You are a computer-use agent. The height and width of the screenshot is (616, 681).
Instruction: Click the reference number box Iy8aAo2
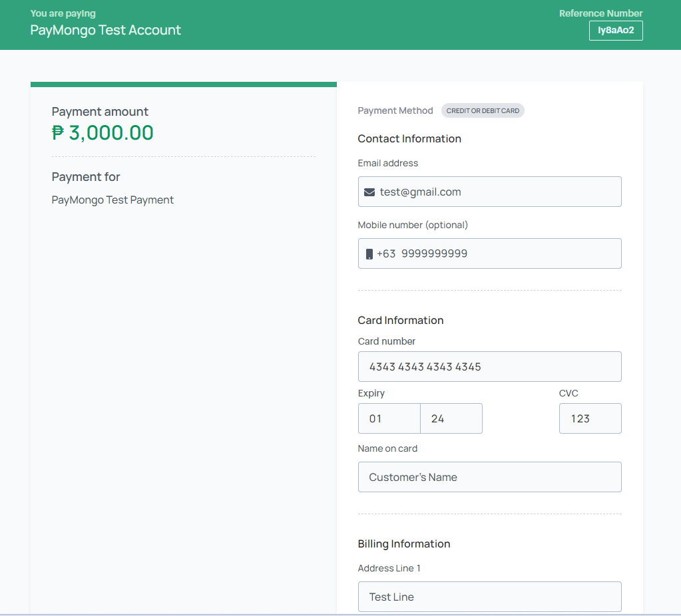[x=616, y=31]
